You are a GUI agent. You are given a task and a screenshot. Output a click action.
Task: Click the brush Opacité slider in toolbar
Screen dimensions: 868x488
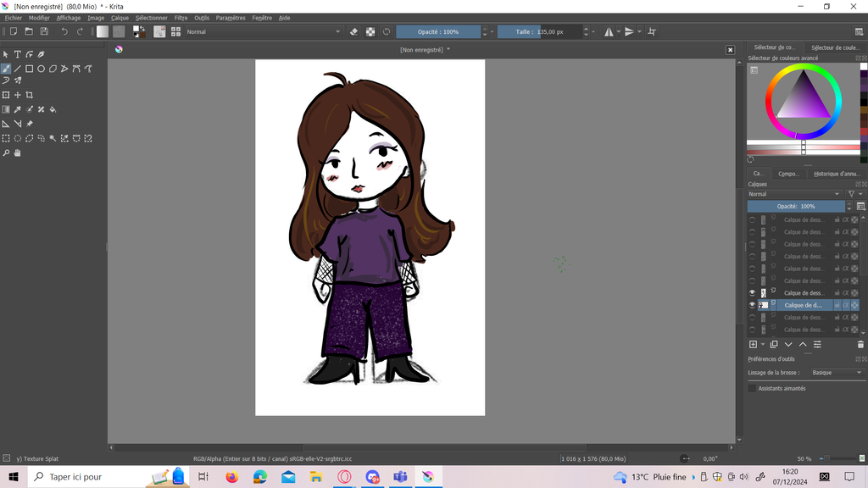pyautogui.click(x=438, y=32)
